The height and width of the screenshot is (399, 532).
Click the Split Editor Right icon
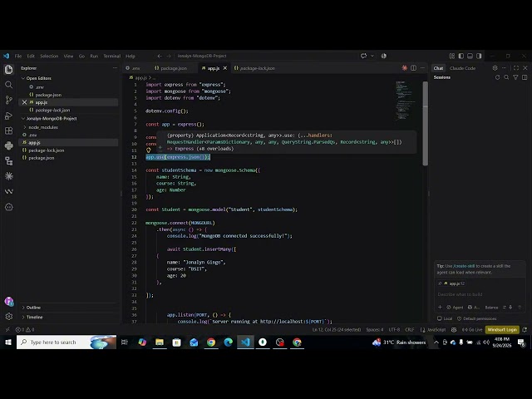click(x=414, y=68)
